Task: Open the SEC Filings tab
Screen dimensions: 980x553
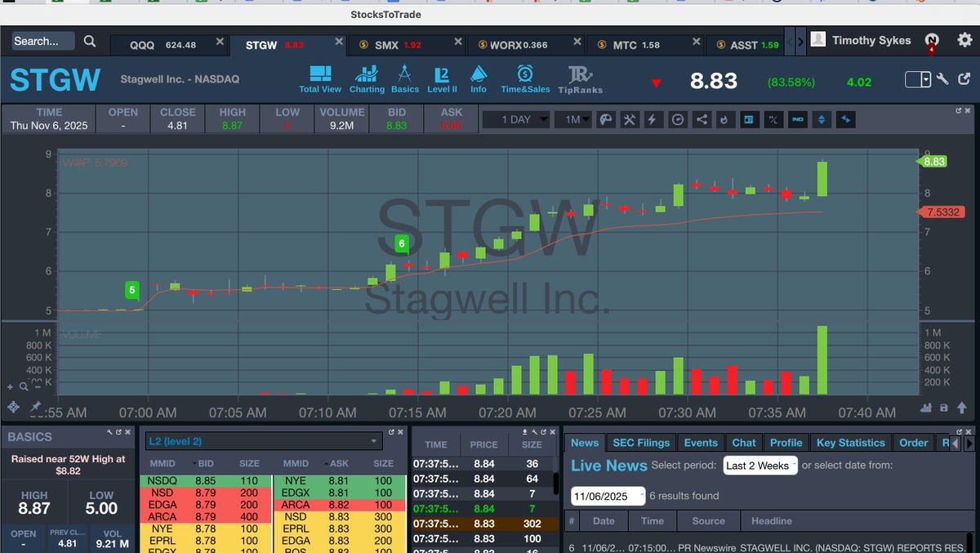Action: [x=641, y=443]
